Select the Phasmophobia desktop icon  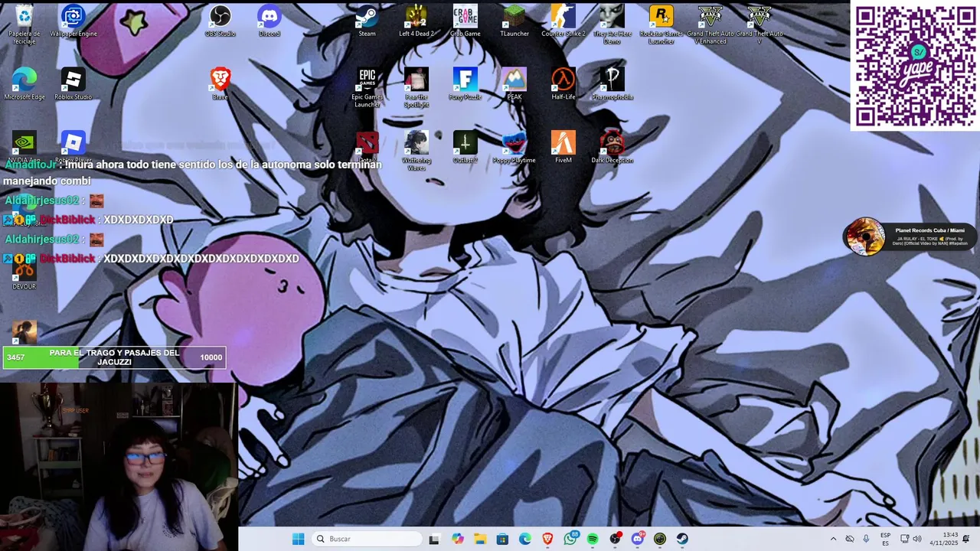click(612, 84)
